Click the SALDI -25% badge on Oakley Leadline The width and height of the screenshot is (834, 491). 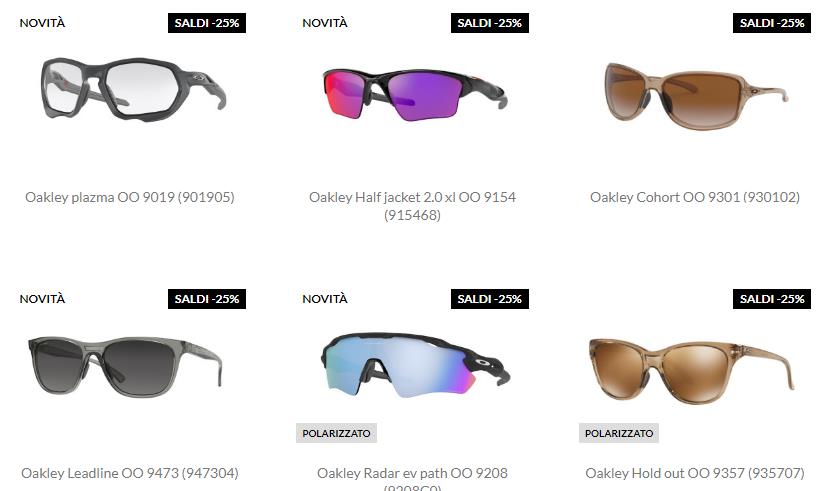(x=207, y=299)
